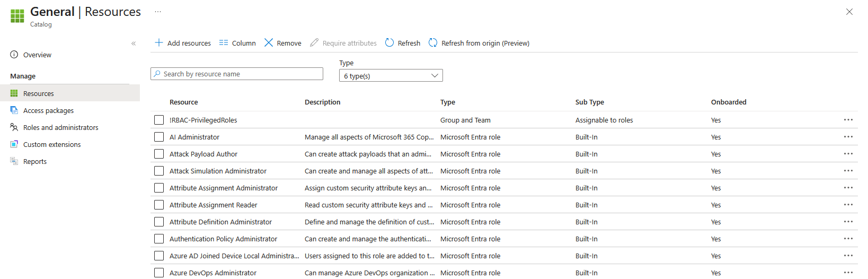The width and height of the screenshot is (868, 279).
Task: Open more options for !RBAC-PrivilegedRoles row
Action: click(x=848, y=120)
